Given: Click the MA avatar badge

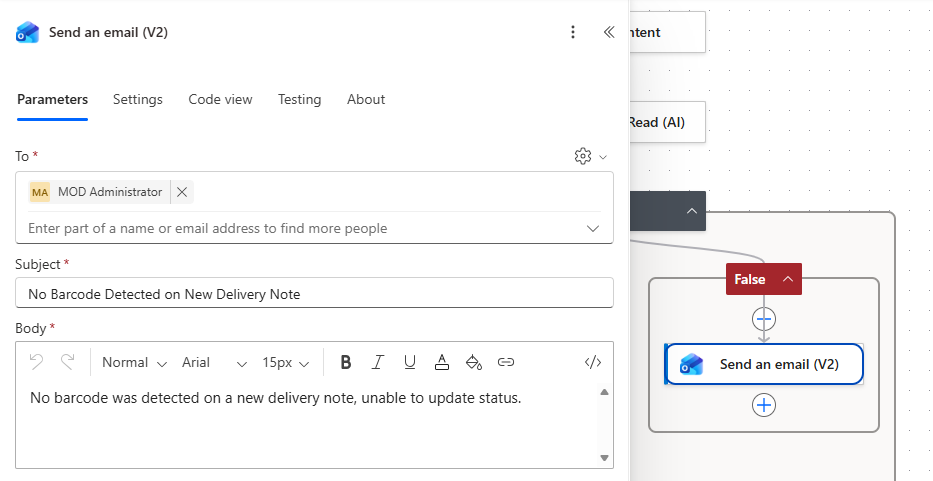Looking at the screenshot, I should (40, 192).
